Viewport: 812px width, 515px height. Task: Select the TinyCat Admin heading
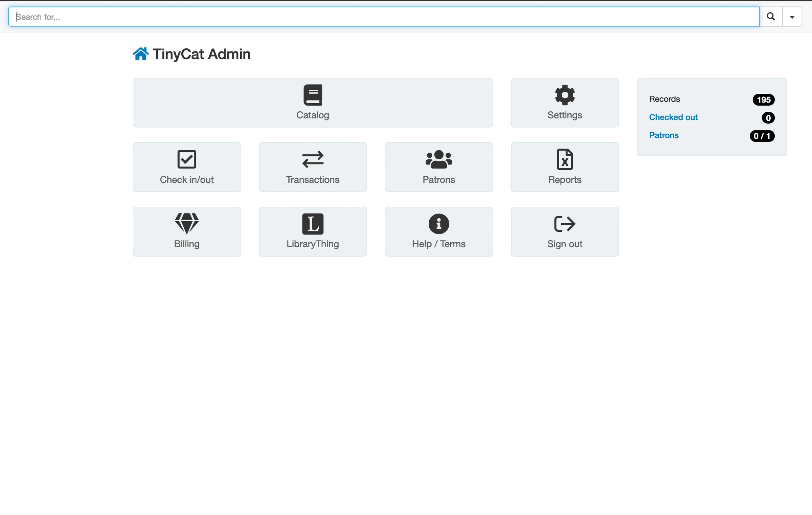coord(202,54)
